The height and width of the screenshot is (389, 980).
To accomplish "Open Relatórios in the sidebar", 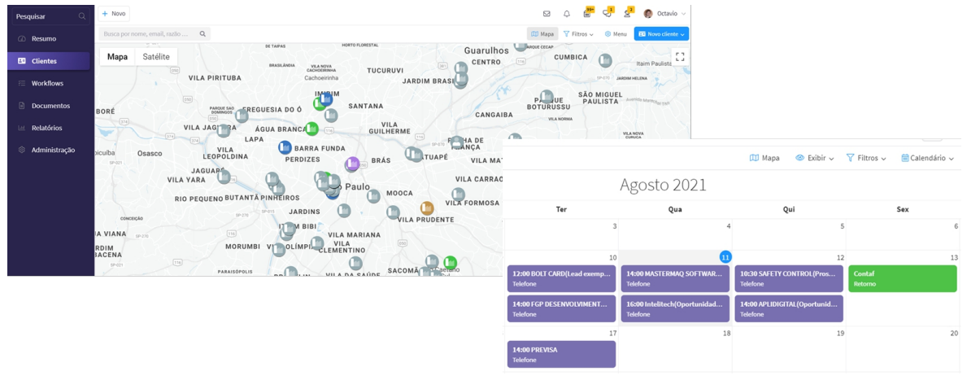I will [x=46, y=128].
